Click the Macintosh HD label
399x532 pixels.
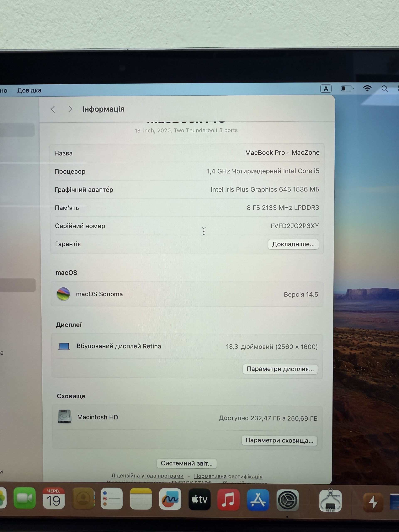click(98, 417)
